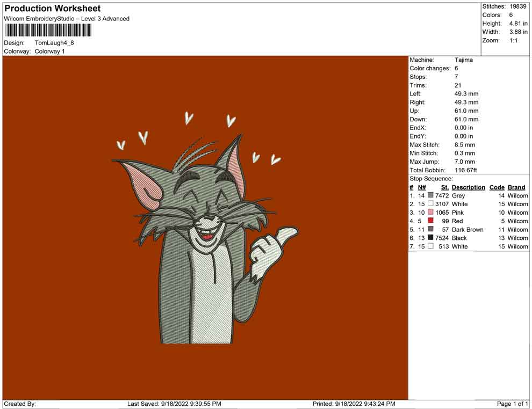The image size is (532, 409).
Task: Click the Height value '4.81 in'
Action: point(519,24)
